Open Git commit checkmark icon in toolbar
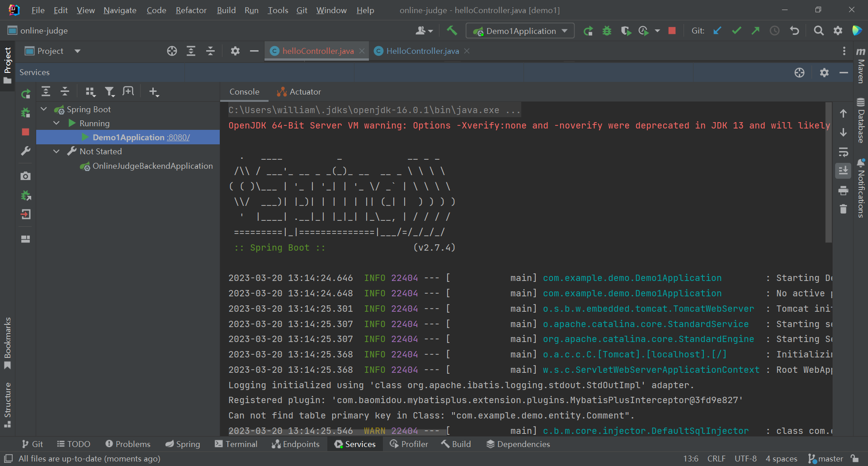Screen dimensions: 868x466 point(736,30)
